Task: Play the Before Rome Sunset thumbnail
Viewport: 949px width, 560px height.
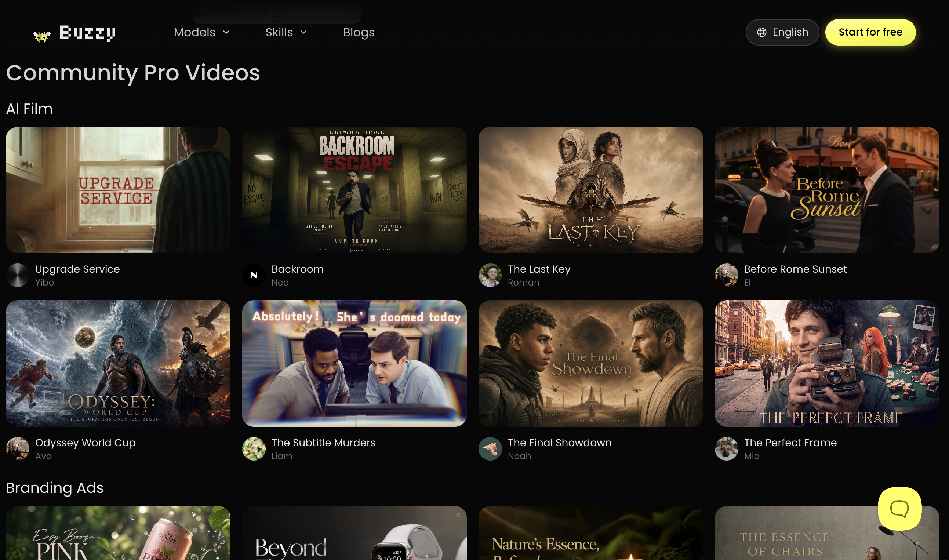Action: (x=827, y=190)
